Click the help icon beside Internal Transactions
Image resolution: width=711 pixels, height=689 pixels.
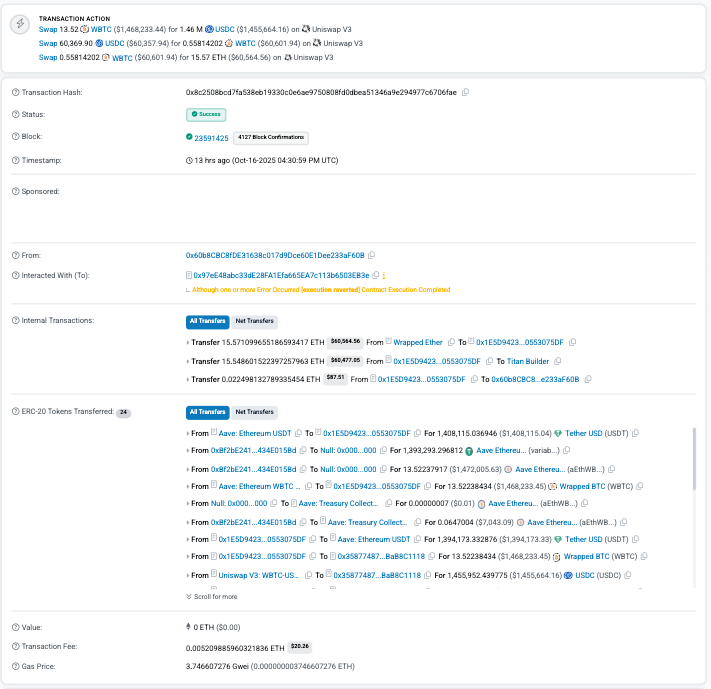15,320
